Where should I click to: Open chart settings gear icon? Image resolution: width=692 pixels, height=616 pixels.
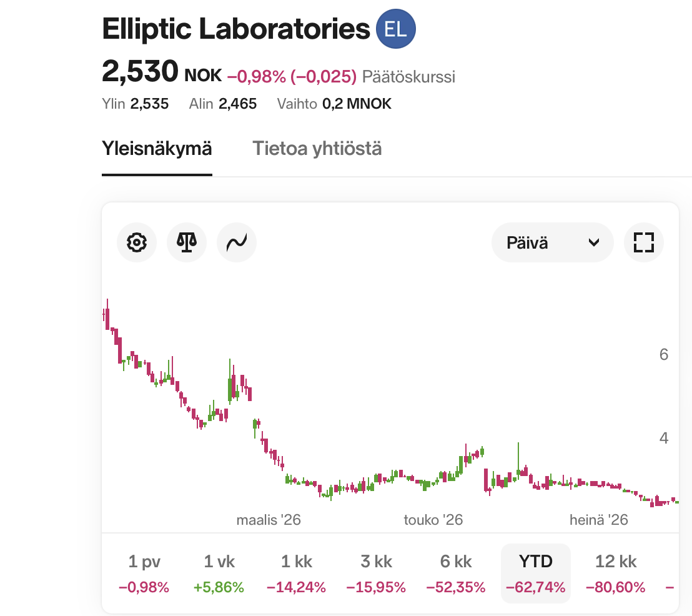point(137,242)
